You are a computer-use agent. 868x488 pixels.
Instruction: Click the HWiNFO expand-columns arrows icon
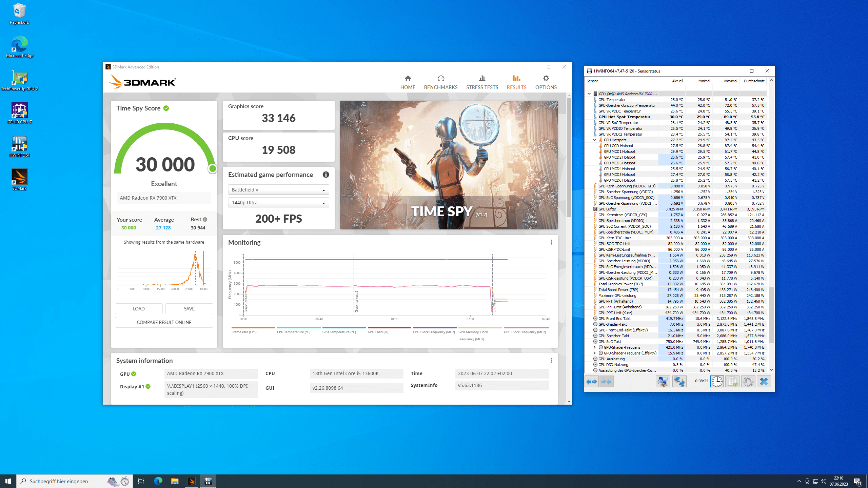point(592,382)
